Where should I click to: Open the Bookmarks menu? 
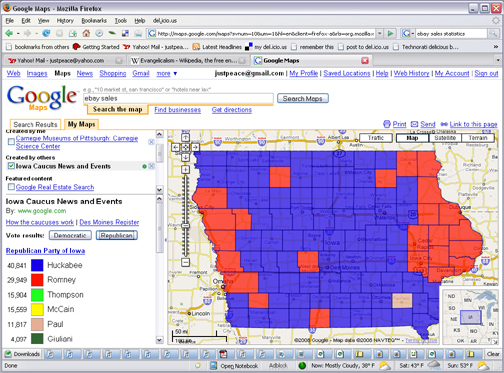coord(94,21)
